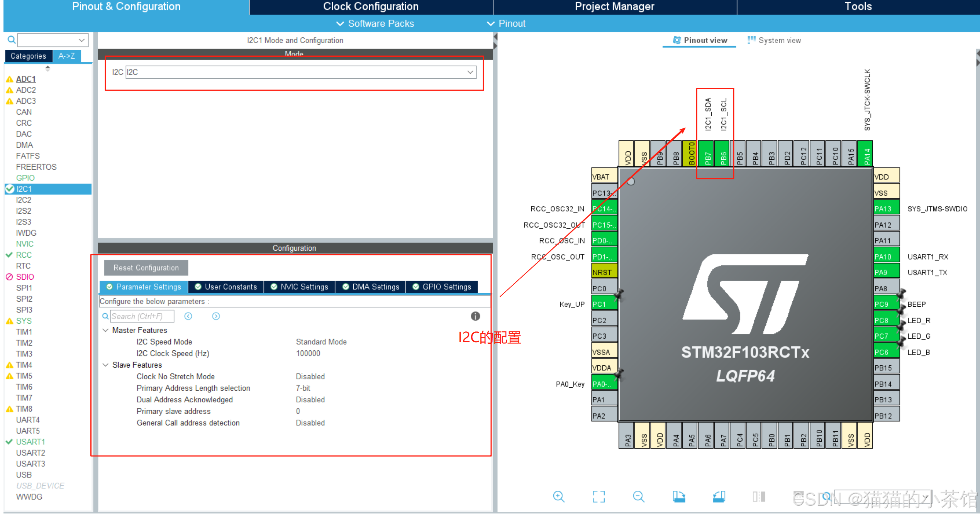Image resolution: width=980 pixels, height=515 pixels.
Task: Open the I2C mode dropdown
Action: click(x=301, y=72)
